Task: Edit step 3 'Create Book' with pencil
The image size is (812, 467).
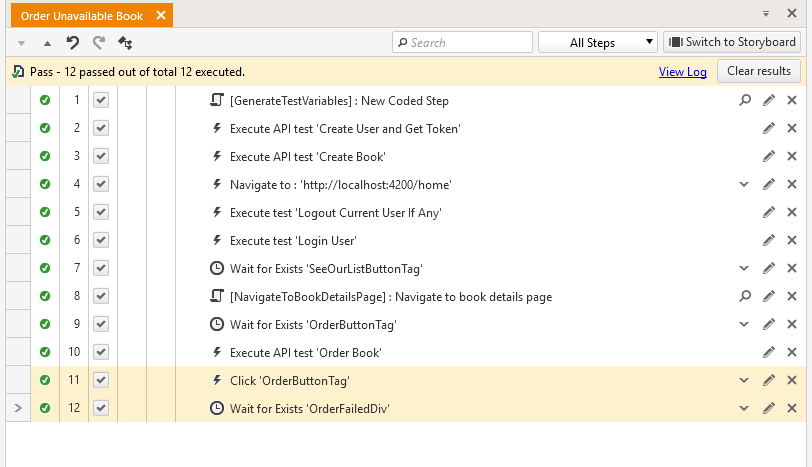Action: point(769,156)
